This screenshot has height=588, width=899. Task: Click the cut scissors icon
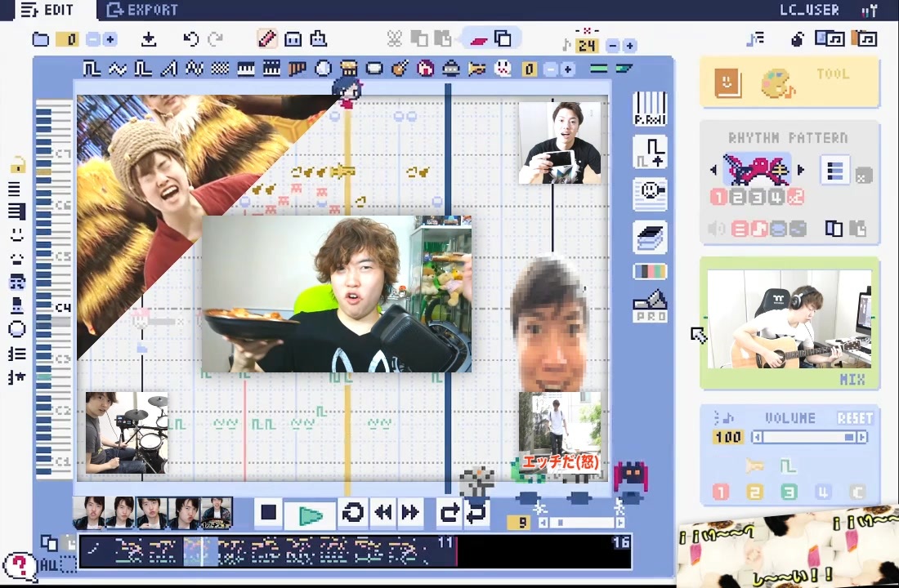(395, 39)
